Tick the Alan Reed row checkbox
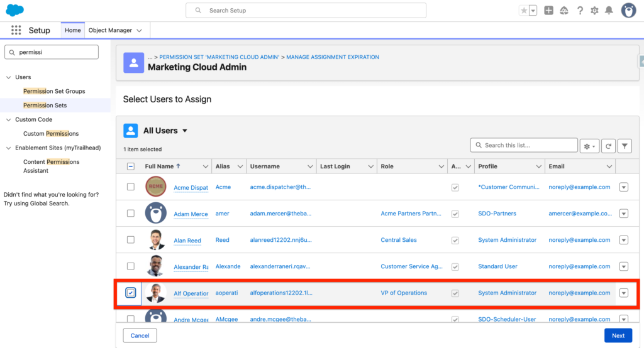The image size is (644, 348). click(x=131, y=240)
